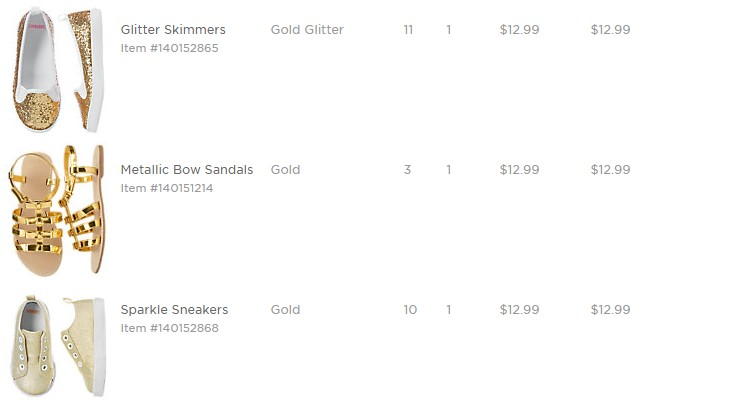Open the Sparkle Sneakers product image
Screen dimensions: 743x414
tap(58, 346)
